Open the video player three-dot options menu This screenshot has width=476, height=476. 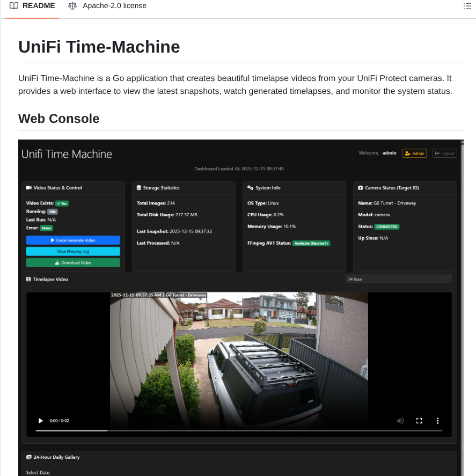tap(437, 421)
